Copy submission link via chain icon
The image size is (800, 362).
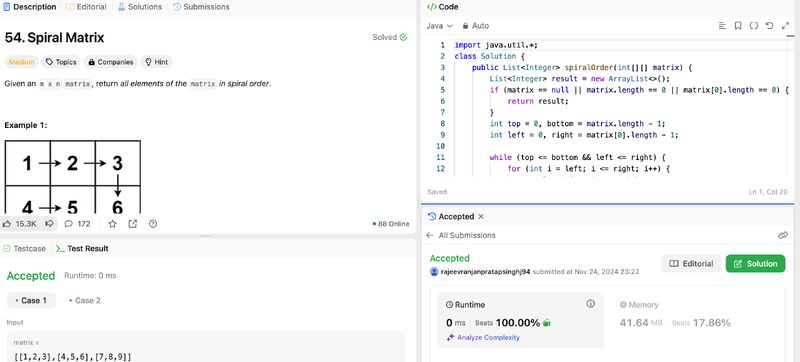[783, 235]
